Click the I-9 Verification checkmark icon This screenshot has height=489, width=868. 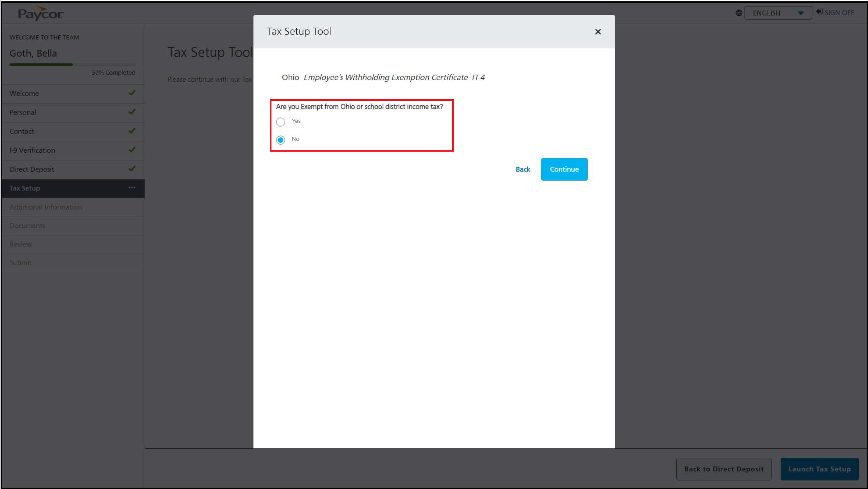click(132, 150)
